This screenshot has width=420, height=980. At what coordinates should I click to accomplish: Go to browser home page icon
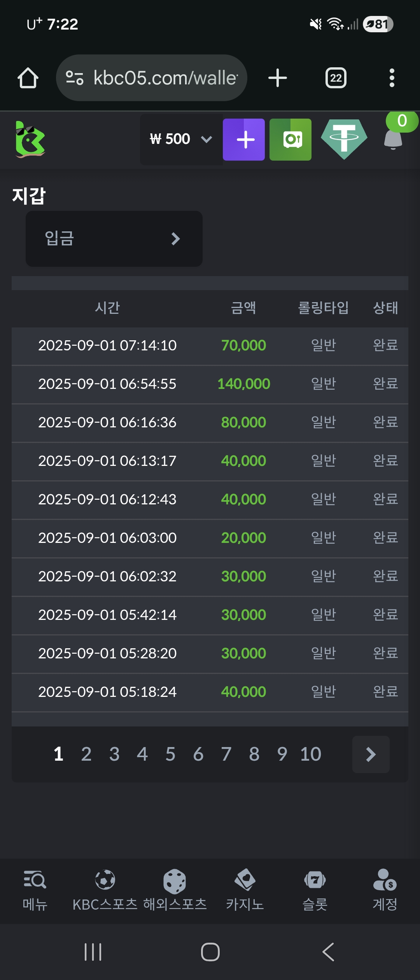click(28, 78)
